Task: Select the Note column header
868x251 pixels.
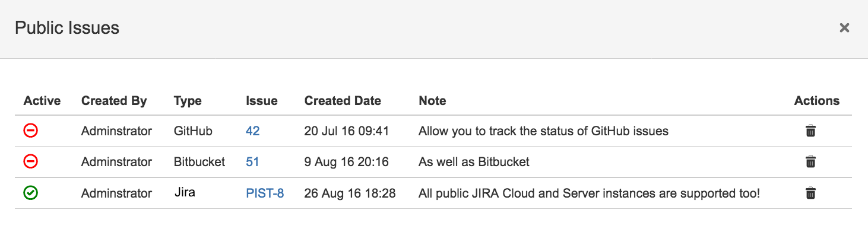Action: click(432, 101)
